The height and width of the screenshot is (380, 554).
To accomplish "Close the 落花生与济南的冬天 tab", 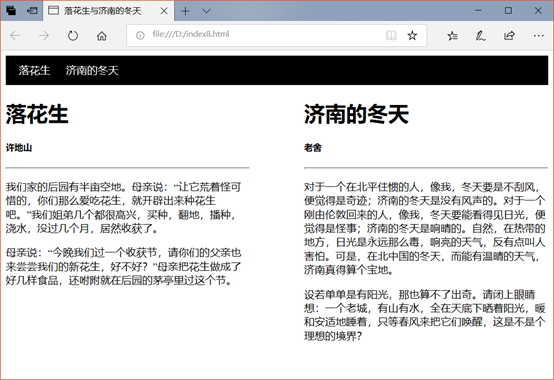I will [164, 11].
